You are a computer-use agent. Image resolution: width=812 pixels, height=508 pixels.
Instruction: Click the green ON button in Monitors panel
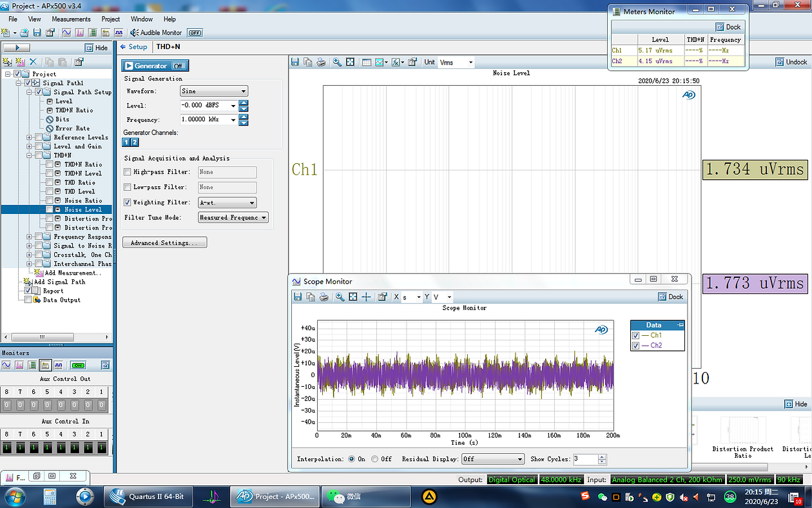tap(78, 366)
